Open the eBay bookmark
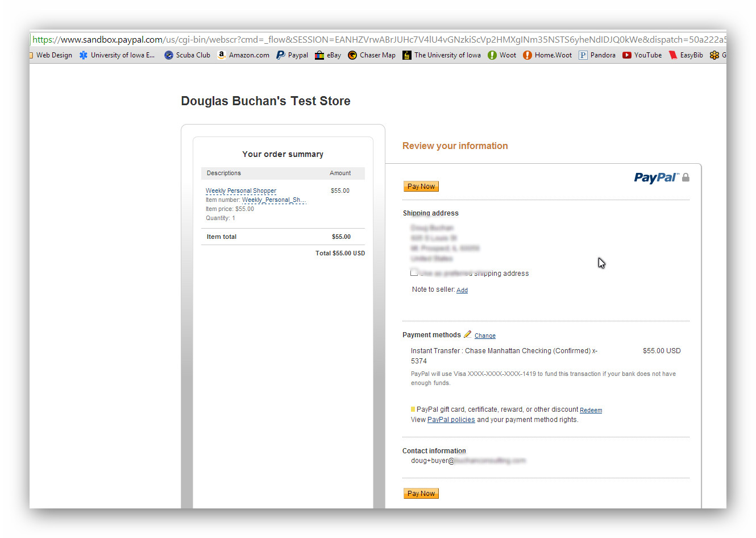This screenshot has width=756, height=538. (328, 55)
